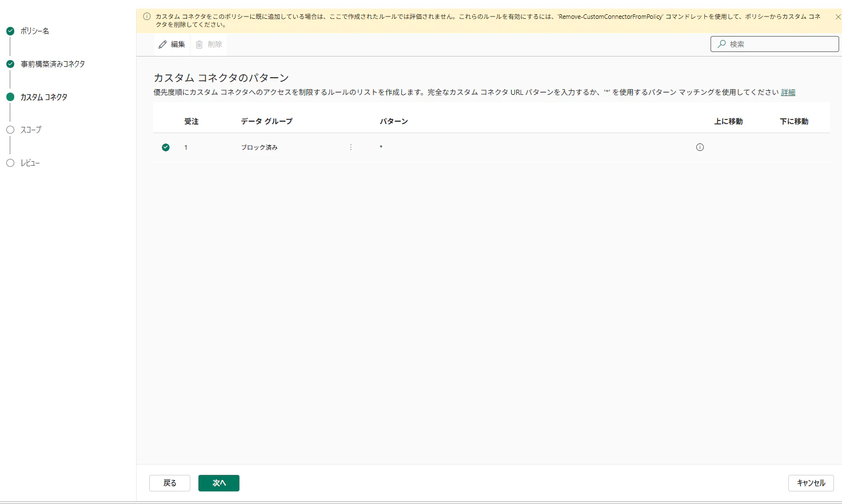Dismiss the warning banner via the X icon
Viewport: 842px width, 504px height.
click(x=837, y=17)
